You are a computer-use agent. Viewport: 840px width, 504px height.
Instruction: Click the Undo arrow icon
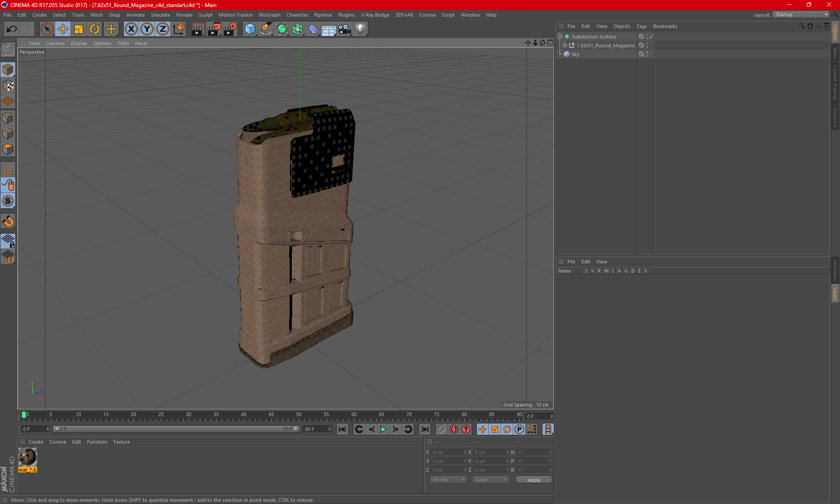pyautogui.click(x=12, y=29)
